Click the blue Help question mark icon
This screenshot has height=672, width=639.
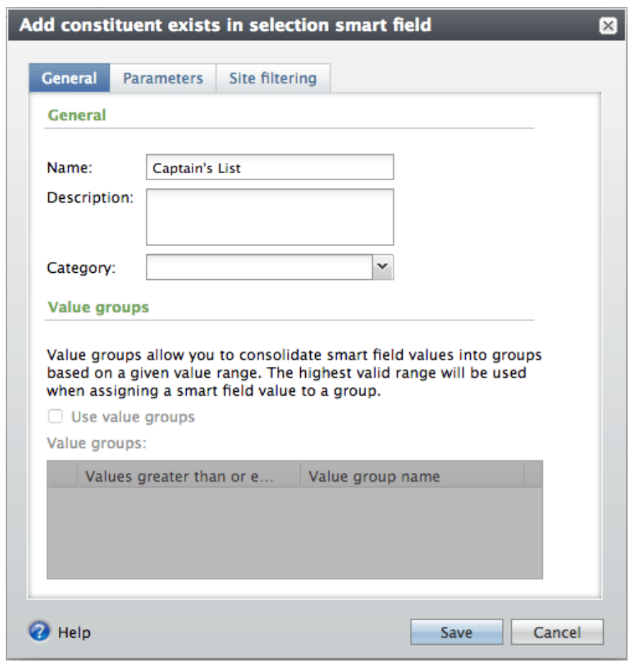(x=39, y=632)
